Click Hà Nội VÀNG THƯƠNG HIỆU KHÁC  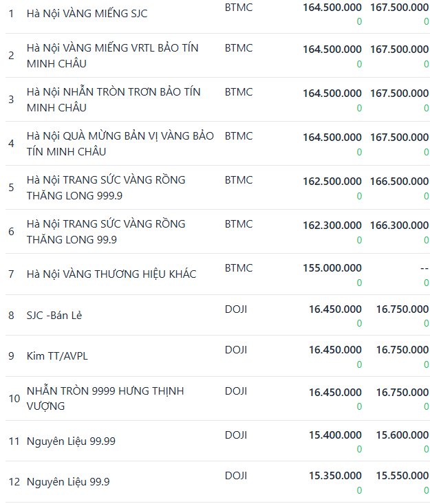(x=111, y=274)
